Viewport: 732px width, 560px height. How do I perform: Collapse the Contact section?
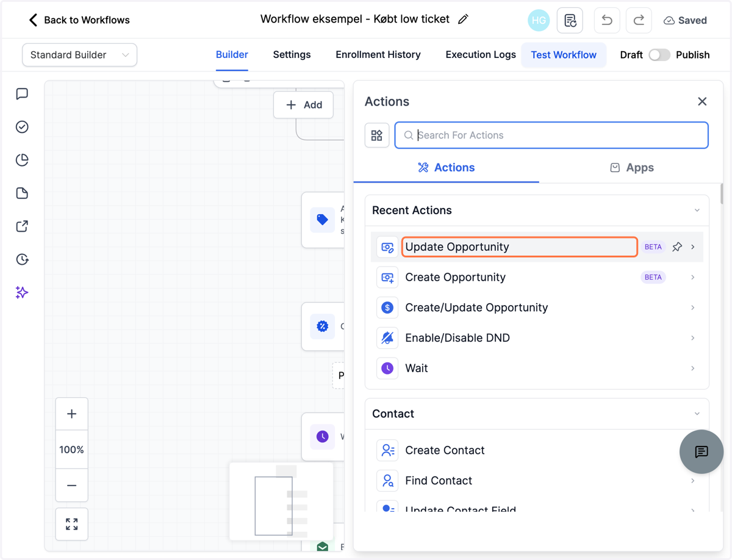point(697,414)
